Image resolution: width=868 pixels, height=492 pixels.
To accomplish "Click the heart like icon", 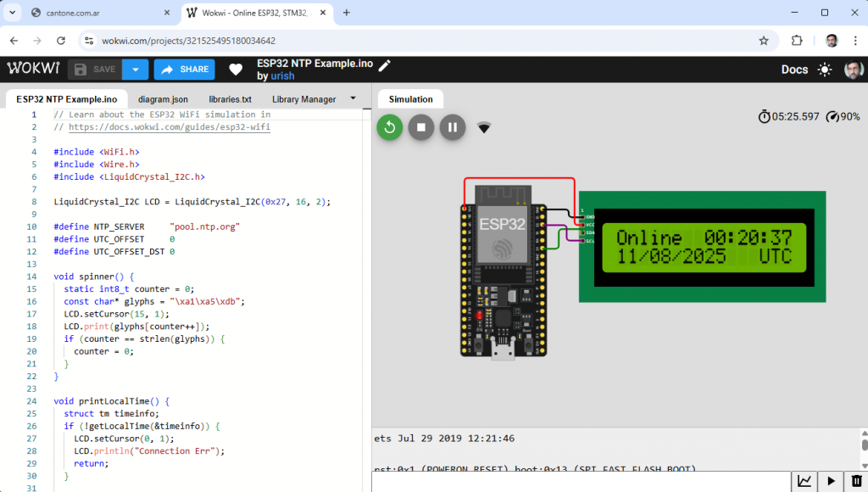I will pos(236,70).
